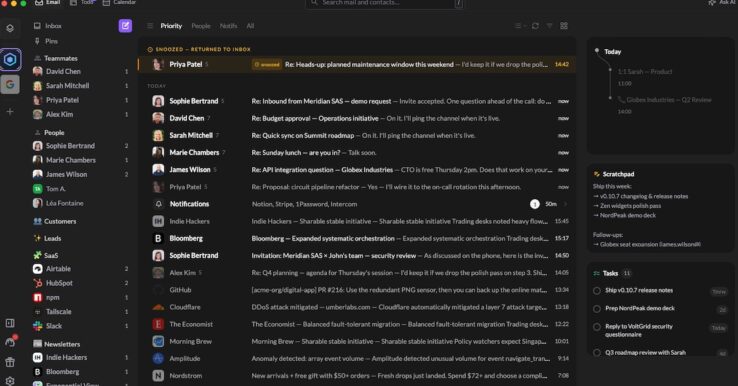The image size is (738, 386).
Task: Open David Chen in Teammates list
Action: pos(80,72)
